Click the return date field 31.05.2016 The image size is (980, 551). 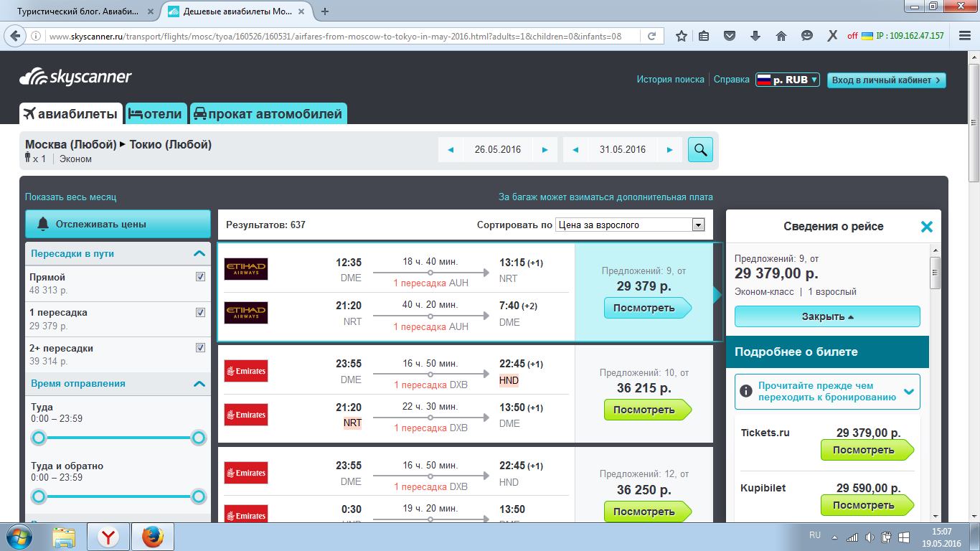pos(623,150)
